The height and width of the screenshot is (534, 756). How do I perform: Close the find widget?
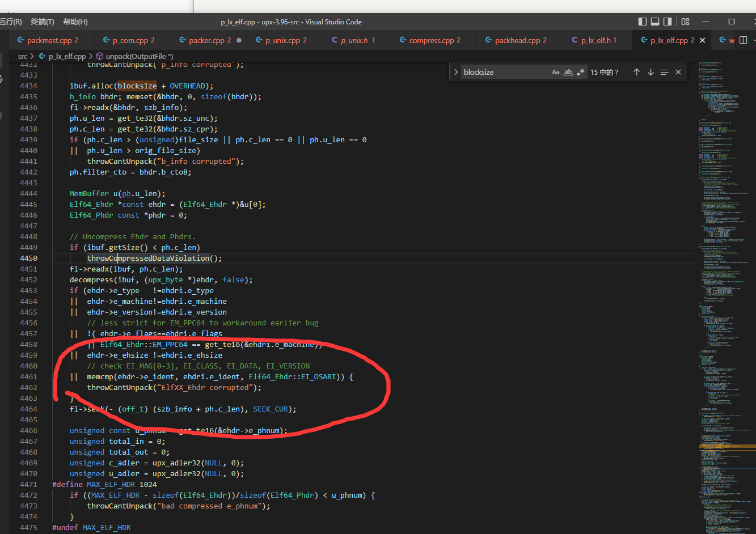(x=678, y=72)
